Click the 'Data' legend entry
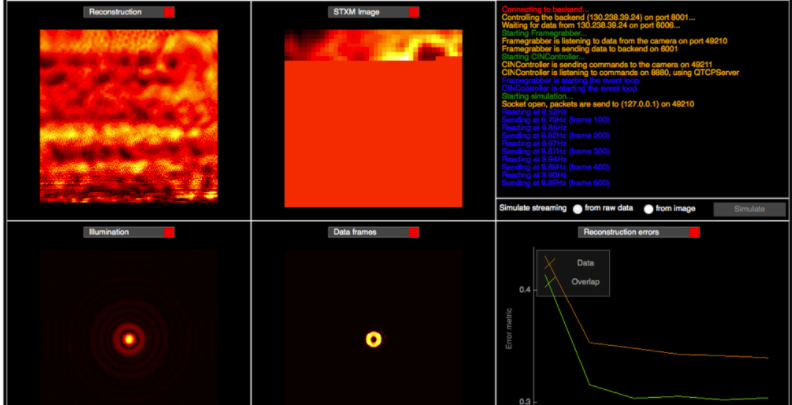This screenshot has width=792, height=405. point(586,263)
